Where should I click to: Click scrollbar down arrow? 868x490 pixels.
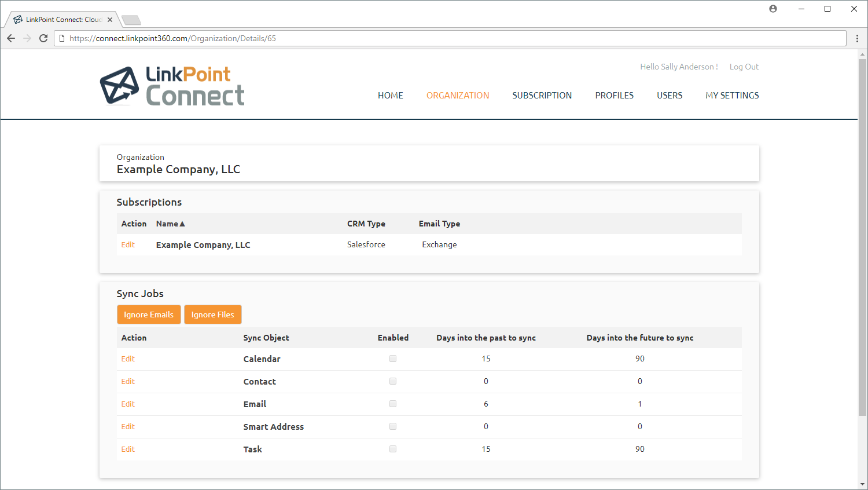point(863,484)
